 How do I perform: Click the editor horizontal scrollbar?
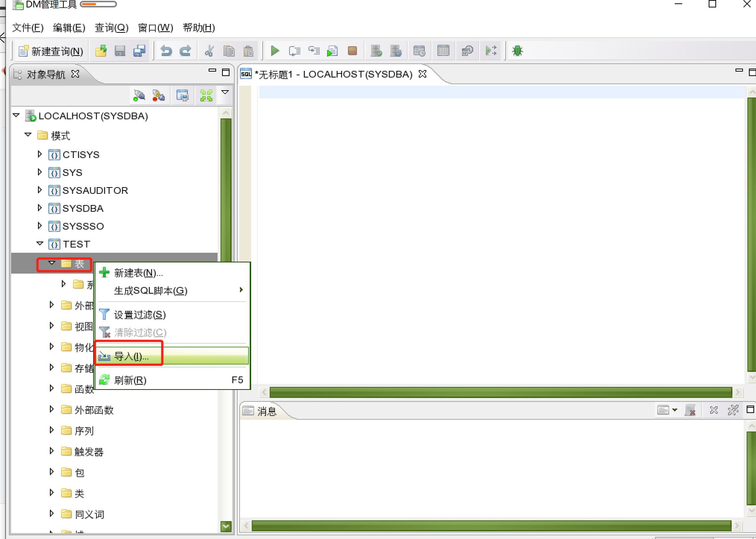point(500,392)
